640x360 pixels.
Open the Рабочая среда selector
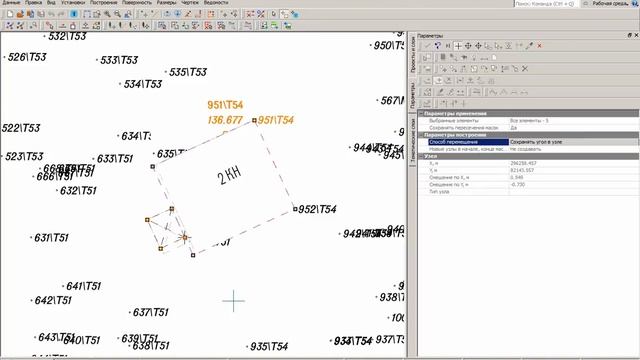[610, 4]
